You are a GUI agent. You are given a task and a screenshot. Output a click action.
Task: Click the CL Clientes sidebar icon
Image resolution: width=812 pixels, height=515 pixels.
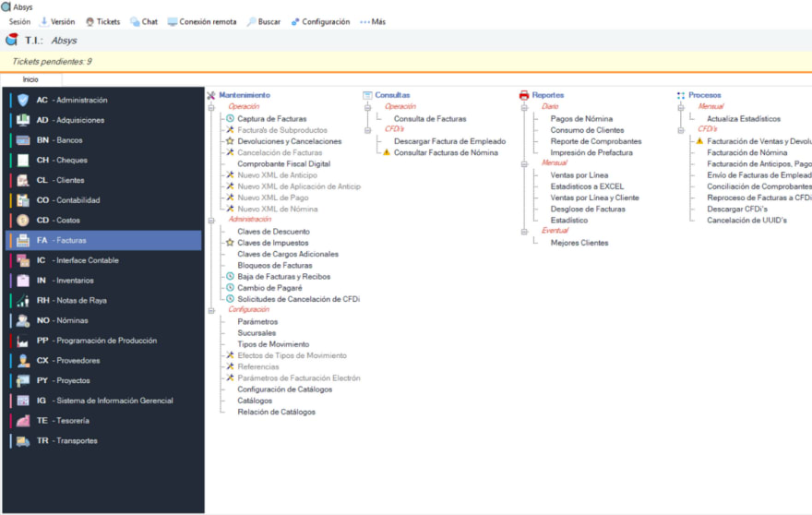point(23,180)
